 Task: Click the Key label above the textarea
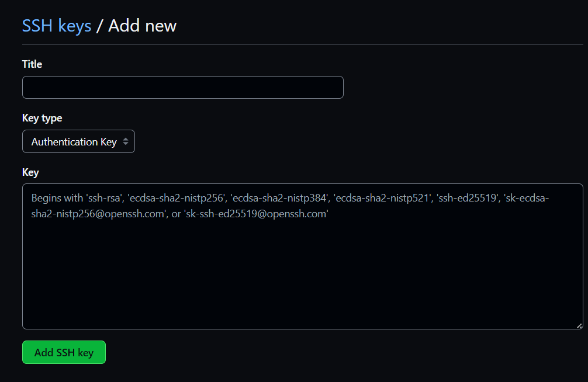(x=30, y=172)
